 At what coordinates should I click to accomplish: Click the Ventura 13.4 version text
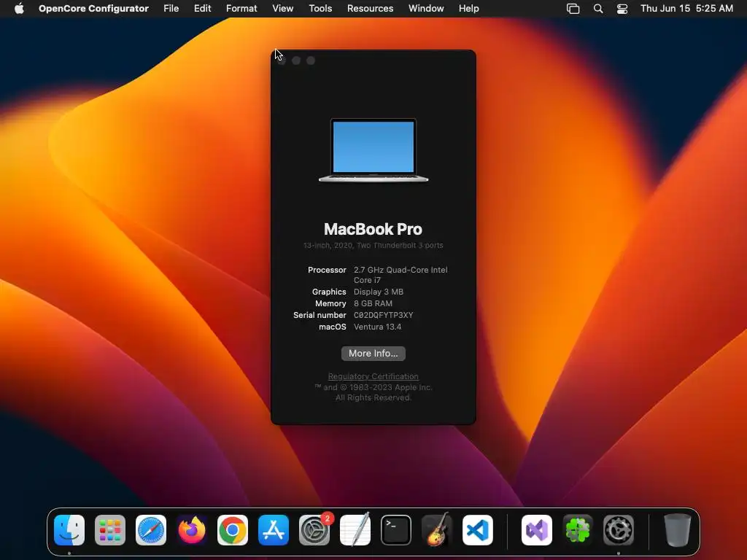(377, 327)
